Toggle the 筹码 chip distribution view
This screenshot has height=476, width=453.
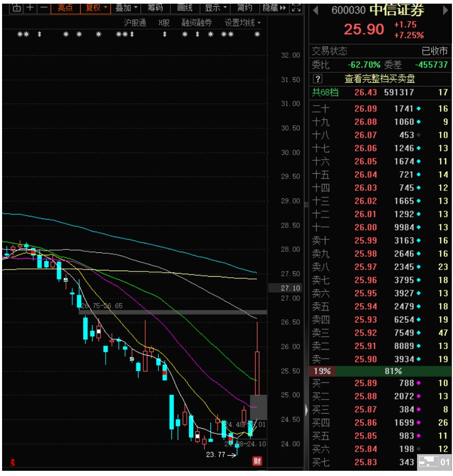[155, 8]
